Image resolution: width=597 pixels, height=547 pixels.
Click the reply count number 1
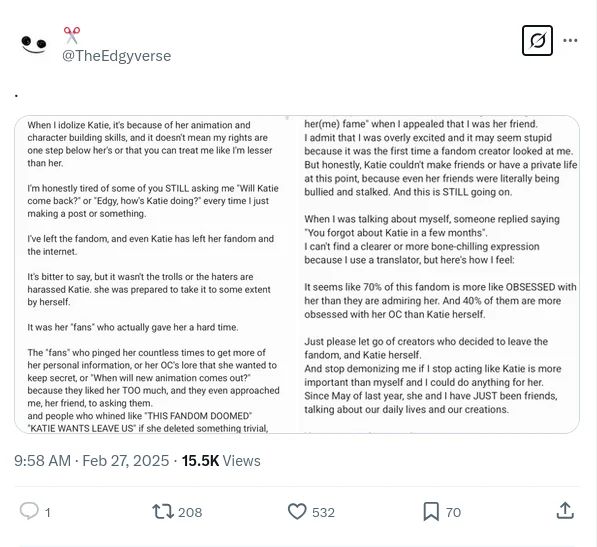[x=48, y=512]
